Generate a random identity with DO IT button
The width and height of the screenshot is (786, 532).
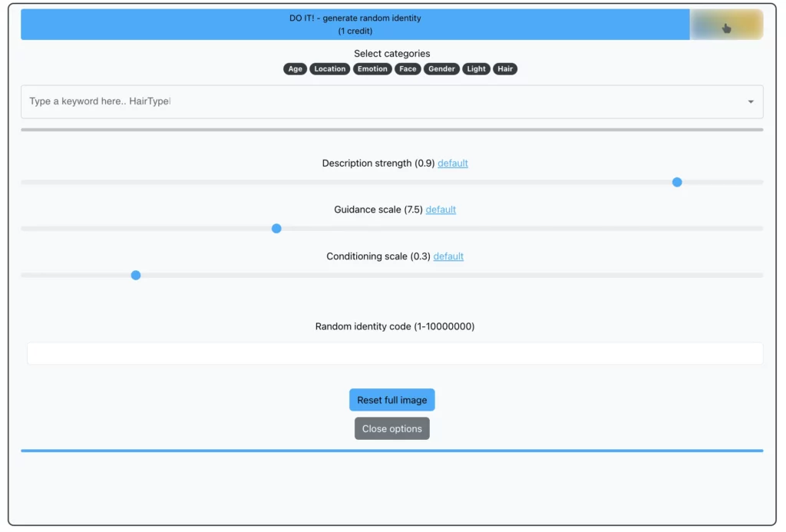355,24
